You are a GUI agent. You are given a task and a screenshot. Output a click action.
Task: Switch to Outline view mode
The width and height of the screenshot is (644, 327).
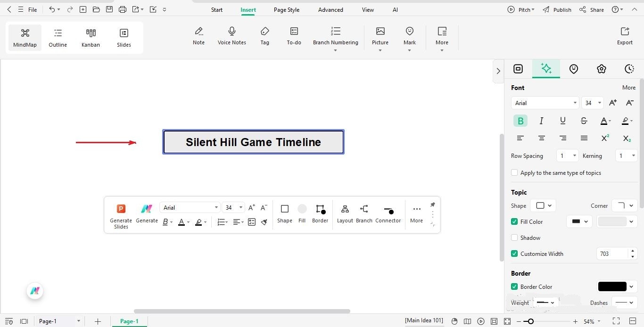coord(58,38)
